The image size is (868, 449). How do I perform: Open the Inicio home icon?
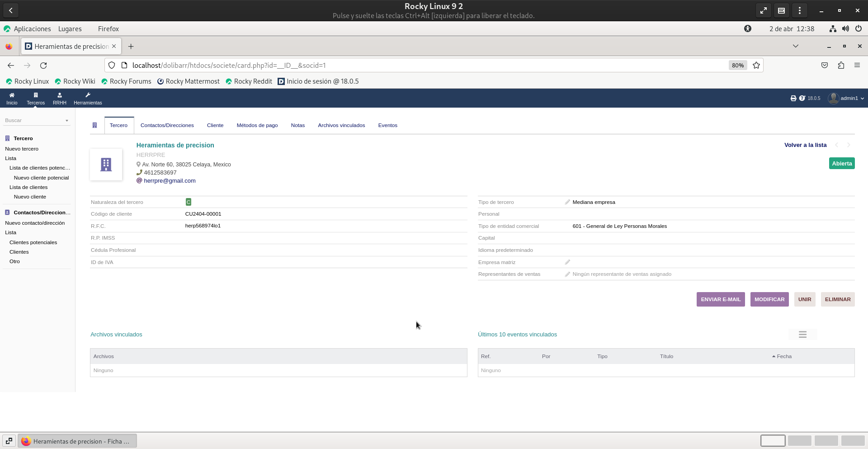(x=12, y=98)
